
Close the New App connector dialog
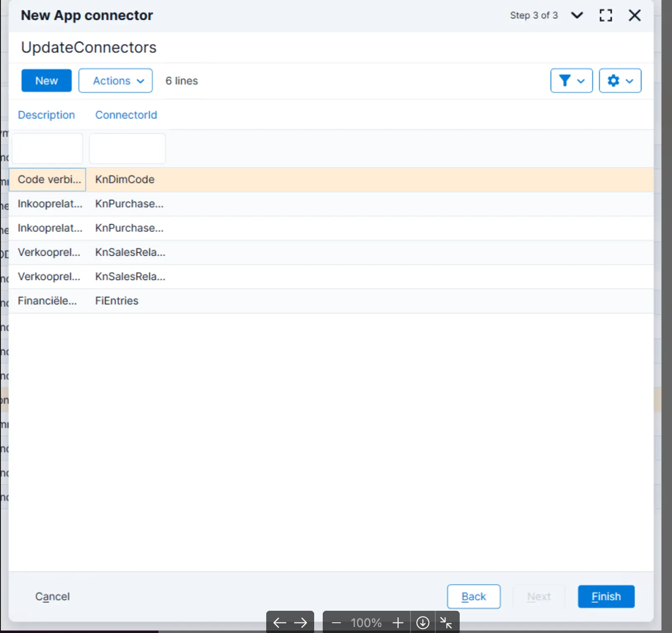(634, 15)
